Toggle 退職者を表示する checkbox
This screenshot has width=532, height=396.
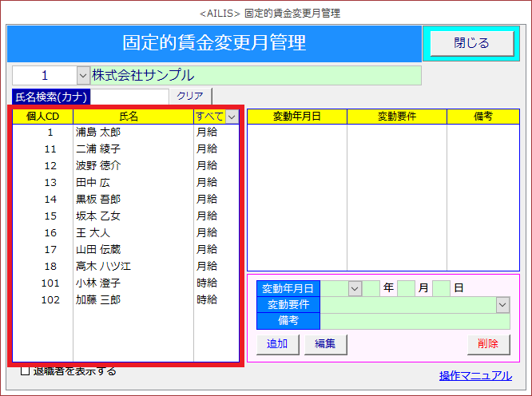tap(25, 371)
